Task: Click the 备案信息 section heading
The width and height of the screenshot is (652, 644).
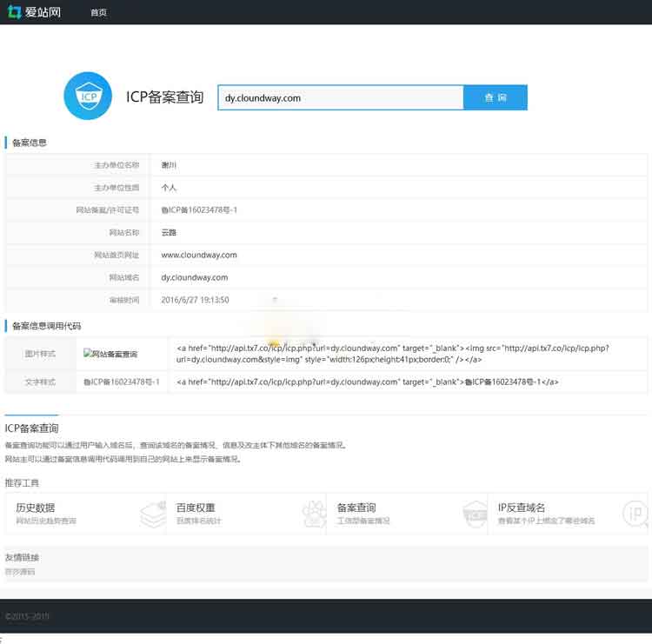Action: (x=29, y=143)
